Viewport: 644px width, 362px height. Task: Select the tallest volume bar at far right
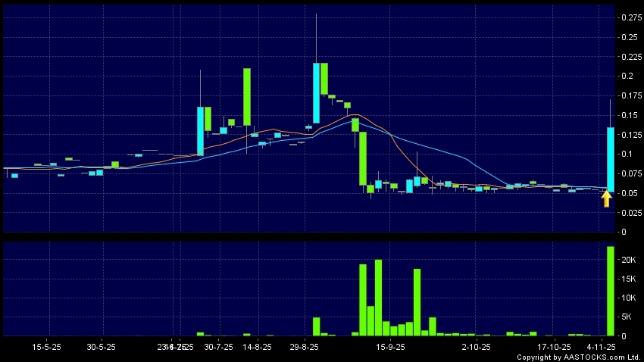pyautogui.click(x=610, y=291)
